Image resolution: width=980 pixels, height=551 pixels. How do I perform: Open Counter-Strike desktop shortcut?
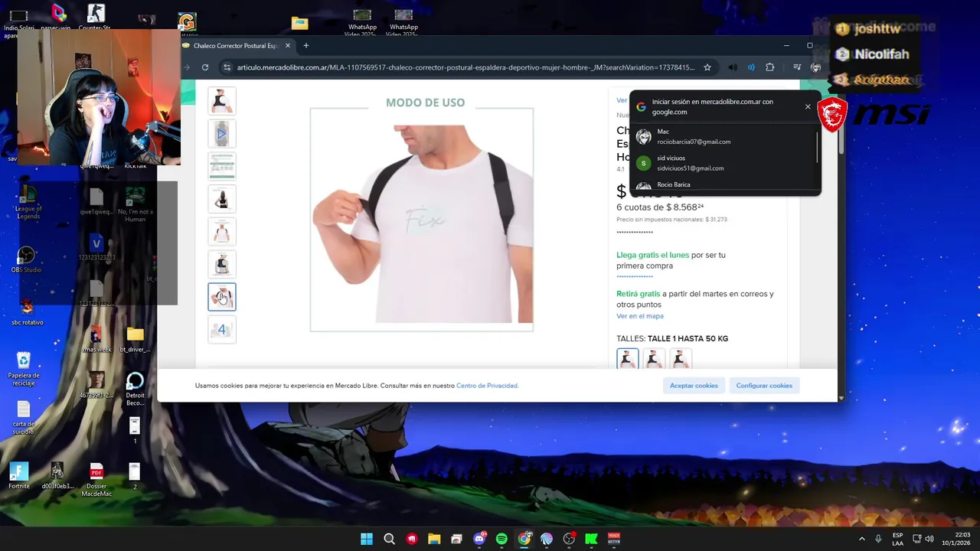click(x=95, y=18)
